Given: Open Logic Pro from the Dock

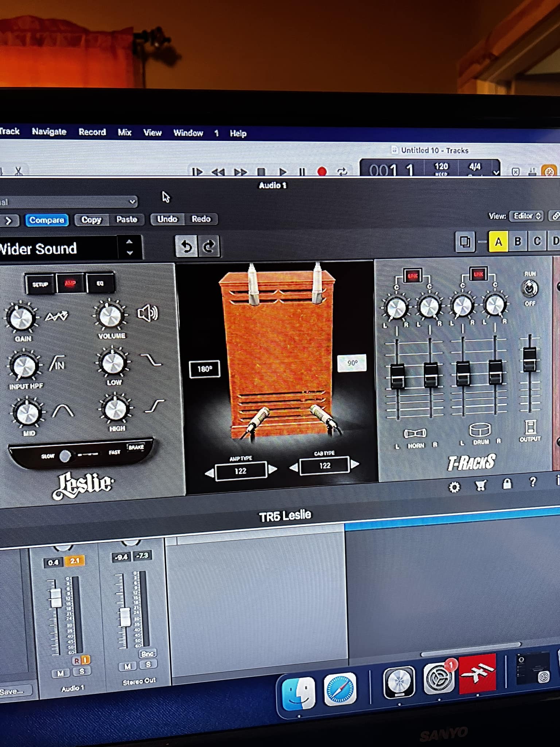Looking at the screenshot, I should point(399,682).
